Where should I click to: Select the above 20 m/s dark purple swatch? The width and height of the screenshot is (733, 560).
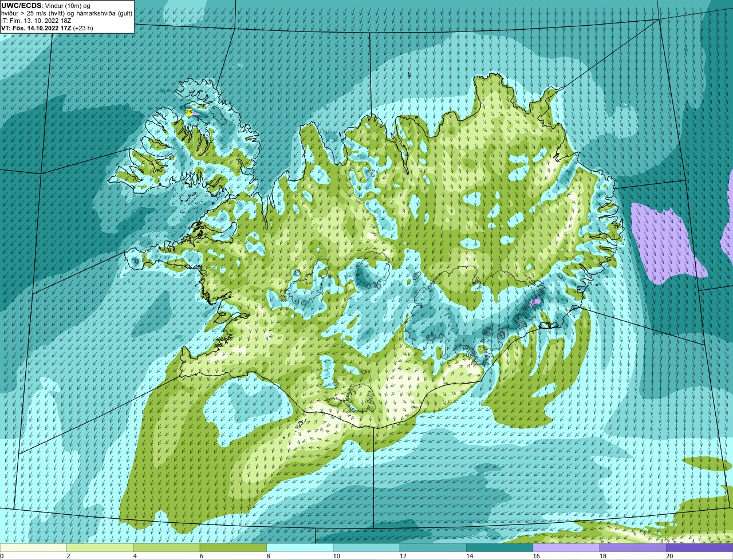click(x=700, y=547)
